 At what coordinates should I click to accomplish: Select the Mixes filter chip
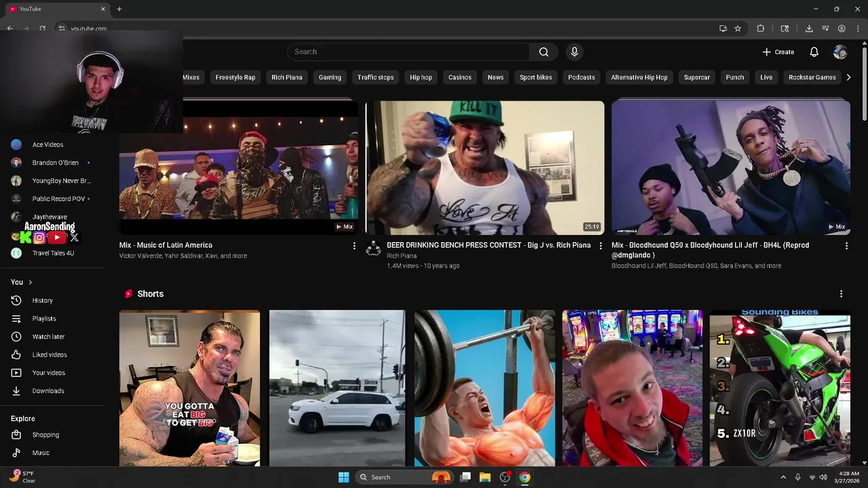point(191,77)
